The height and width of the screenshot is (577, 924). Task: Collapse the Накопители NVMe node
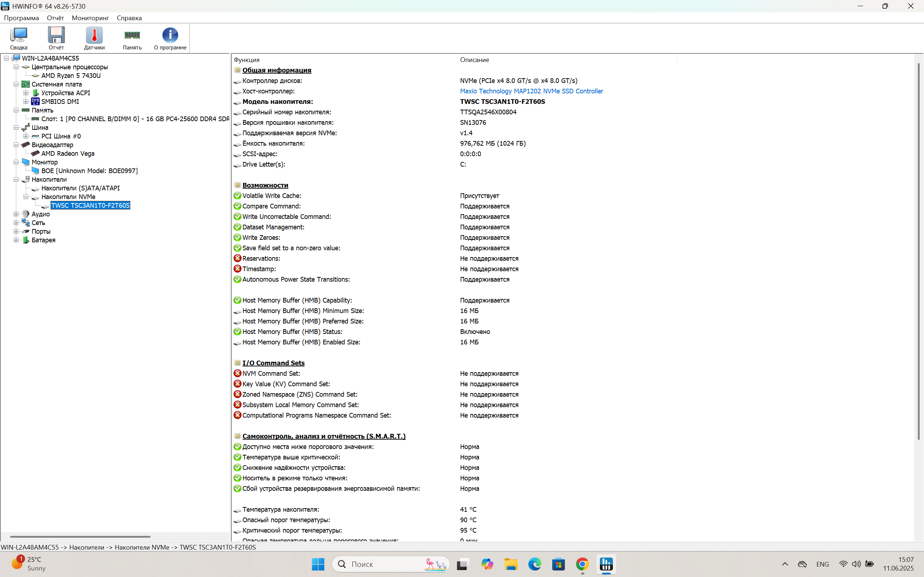(26, 197)
